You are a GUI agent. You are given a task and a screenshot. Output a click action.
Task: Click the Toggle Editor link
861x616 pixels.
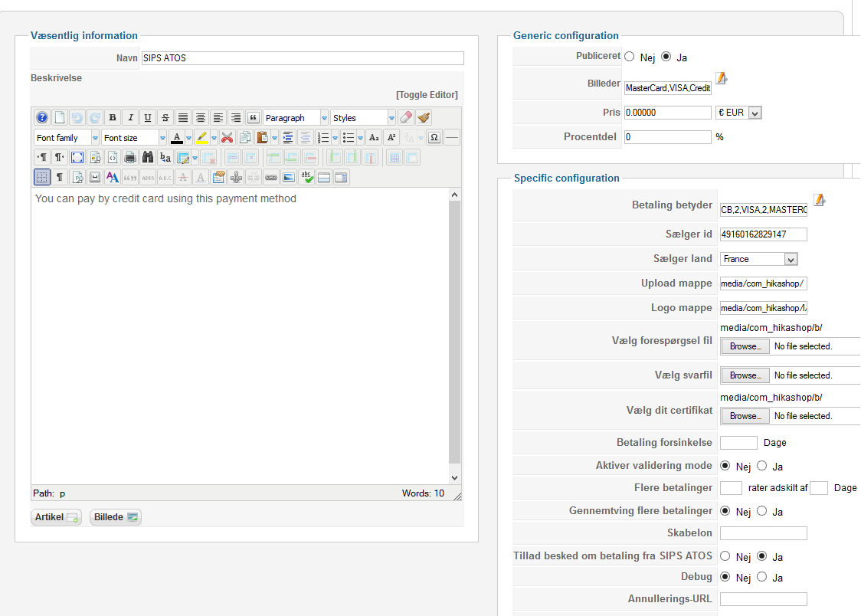click(x=427, y=95)
